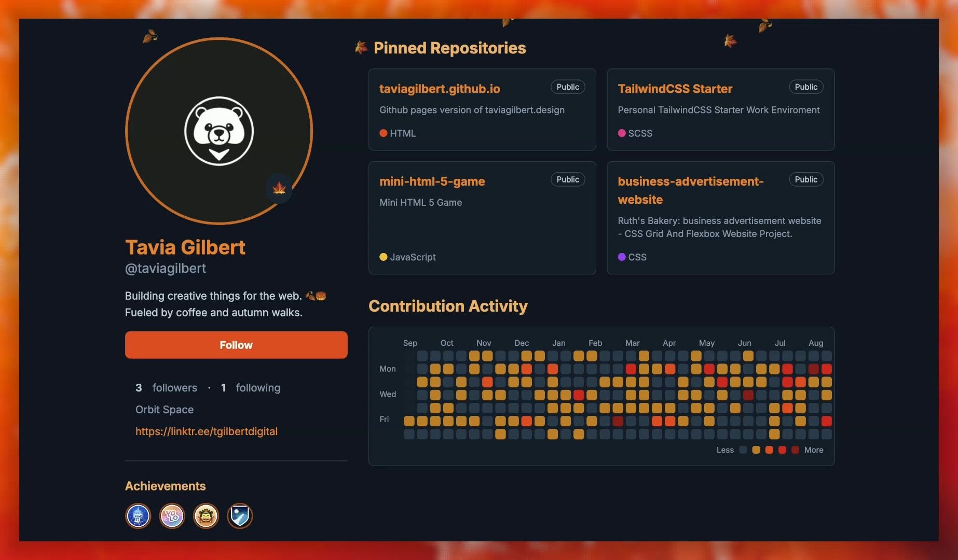This screenshot has width=958, height=560.
Task: Click the JavaScript language color dot
Action: [384, 257]
